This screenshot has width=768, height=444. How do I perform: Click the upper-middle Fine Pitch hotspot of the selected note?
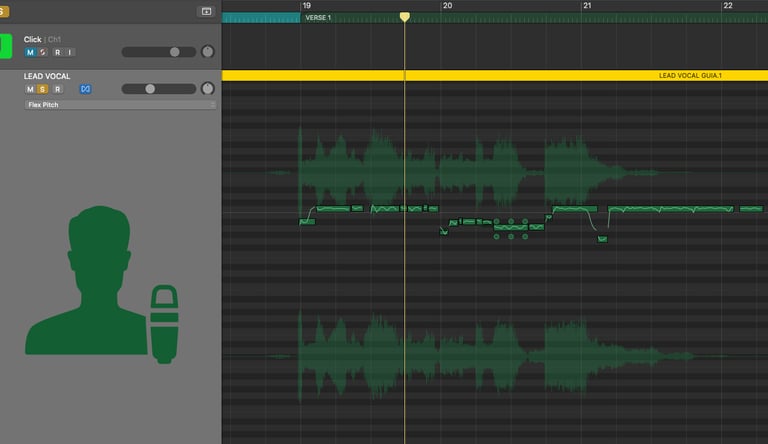pyautogui.click(x=511, y=221)
